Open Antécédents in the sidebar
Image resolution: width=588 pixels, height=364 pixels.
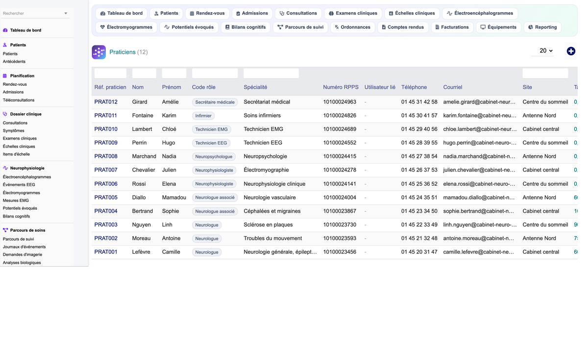tap(14, 62)
